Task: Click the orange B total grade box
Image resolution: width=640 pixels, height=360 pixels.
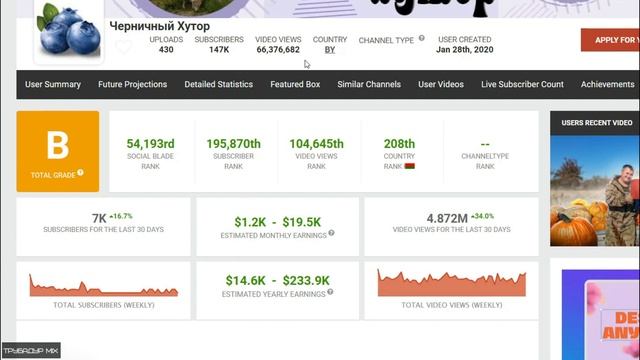Action: coord(58,151)
